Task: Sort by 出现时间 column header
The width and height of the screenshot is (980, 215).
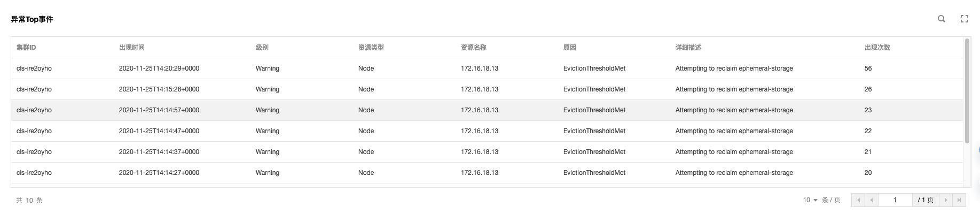Action: [x=132, y=48]
